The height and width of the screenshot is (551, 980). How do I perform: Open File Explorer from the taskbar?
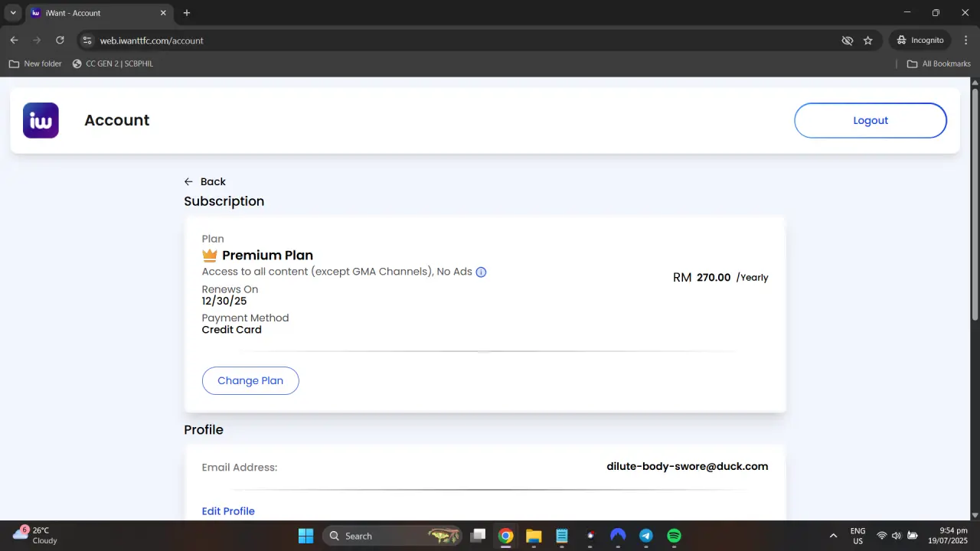click(x=534, y=536)
